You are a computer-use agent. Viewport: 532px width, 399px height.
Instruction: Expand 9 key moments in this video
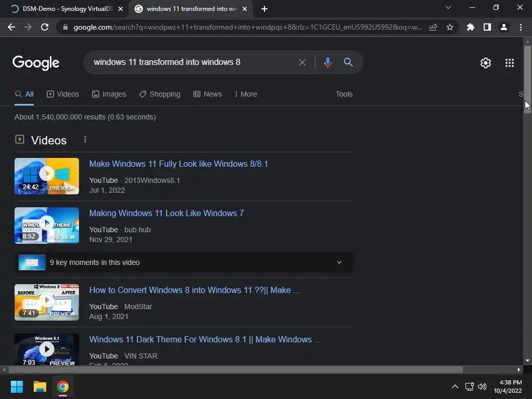point(183,262)
